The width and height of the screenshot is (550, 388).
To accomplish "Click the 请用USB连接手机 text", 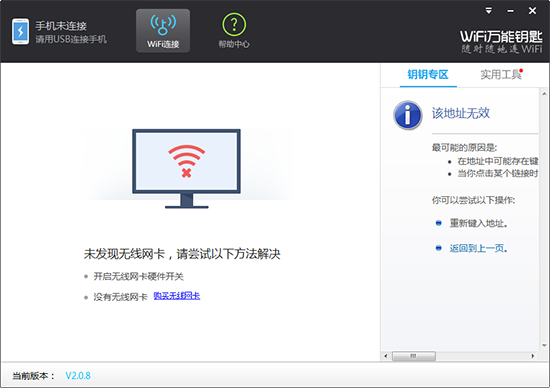I will point(71,39).
